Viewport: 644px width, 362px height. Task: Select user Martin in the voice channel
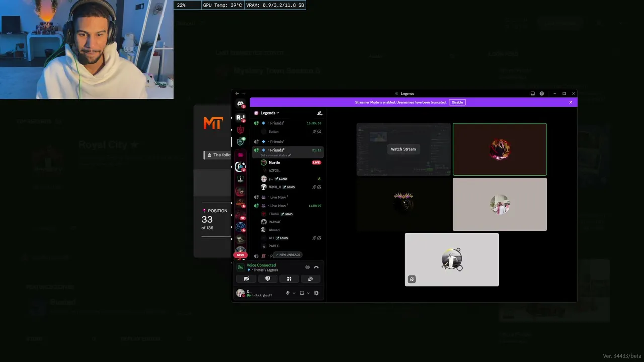pos(274,163)
